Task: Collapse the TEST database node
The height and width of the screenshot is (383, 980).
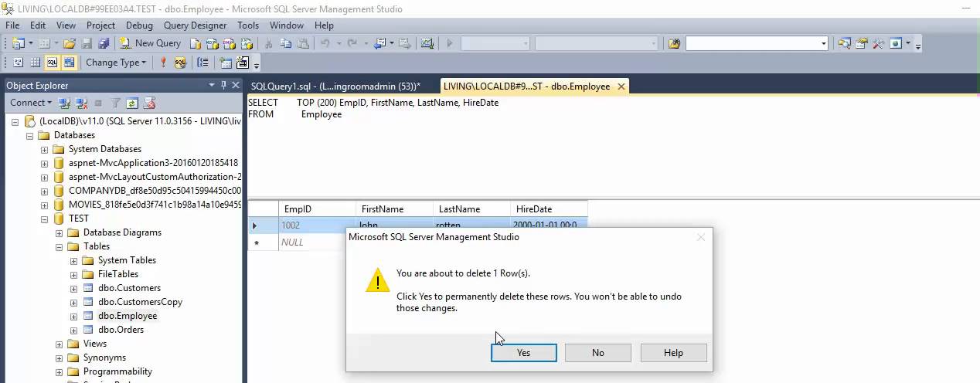Action: pos(45,219)
